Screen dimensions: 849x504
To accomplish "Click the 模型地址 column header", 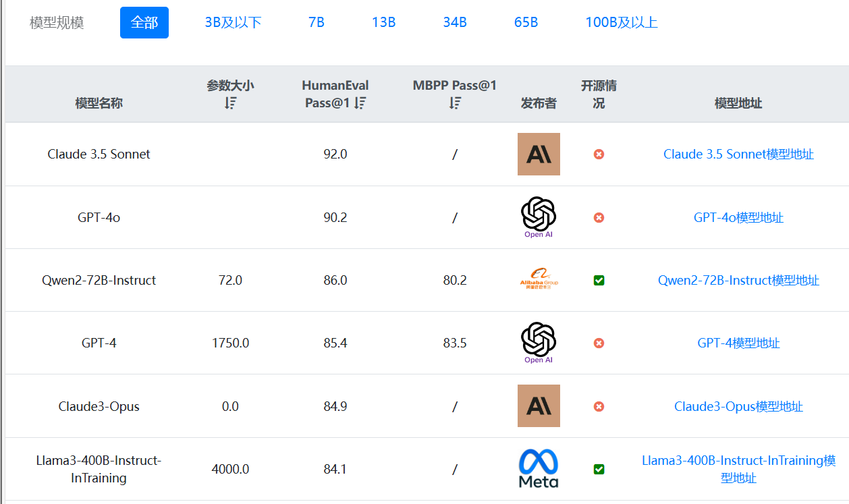I will click(738, 103).
